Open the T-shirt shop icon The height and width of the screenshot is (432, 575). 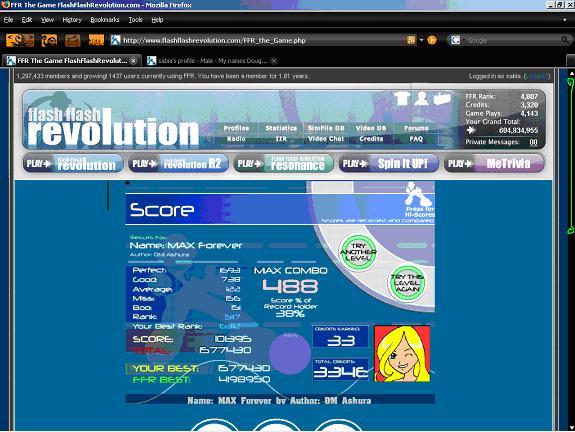tap(402, 98)
